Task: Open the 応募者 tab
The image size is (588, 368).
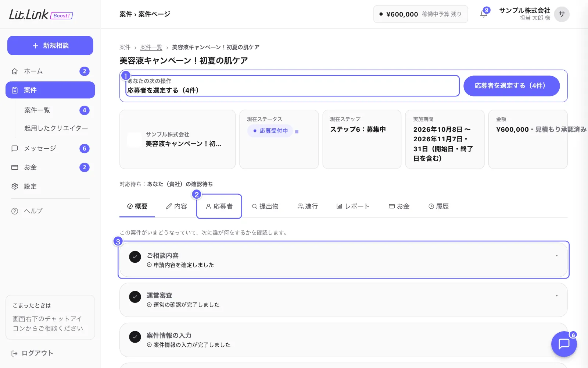Action: (x=219, y=206)
